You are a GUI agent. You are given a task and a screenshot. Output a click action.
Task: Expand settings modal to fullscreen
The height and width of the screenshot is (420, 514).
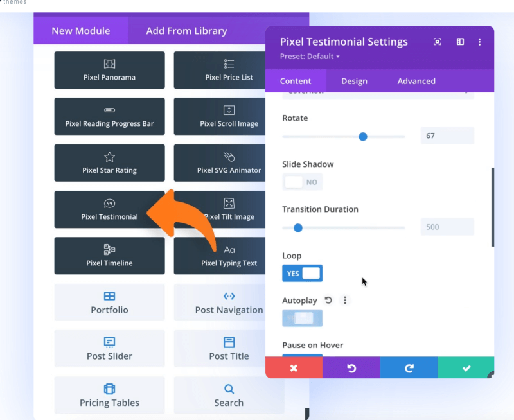pos(438,42)
